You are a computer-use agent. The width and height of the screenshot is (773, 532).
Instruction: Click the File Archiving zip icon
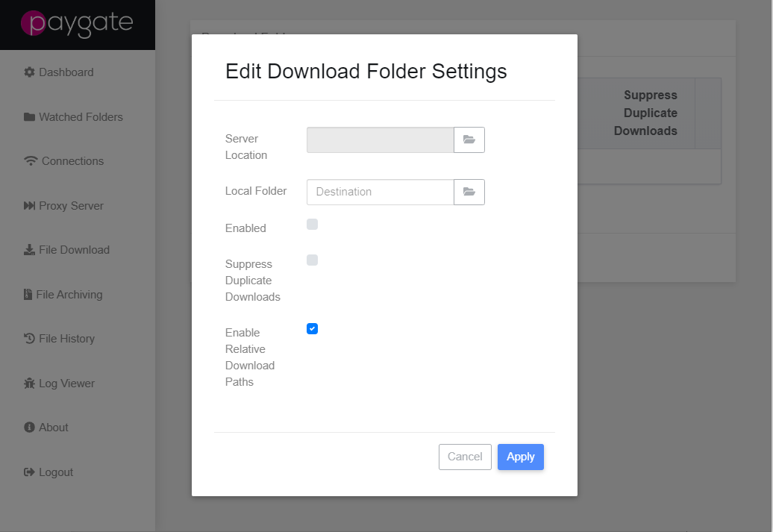point(28,294)
